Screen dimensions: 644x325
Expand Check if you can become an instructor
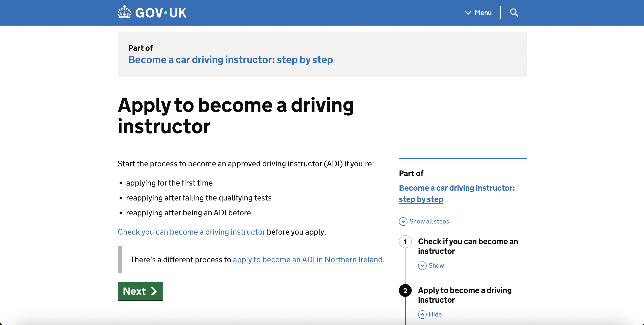pos(468,246)
